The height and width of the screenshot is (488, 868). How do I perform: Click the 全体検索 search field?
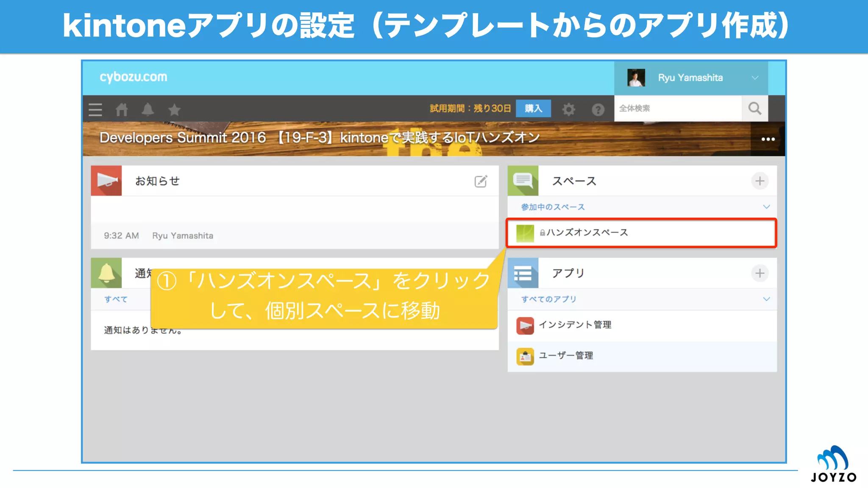(x=678, y=108)
